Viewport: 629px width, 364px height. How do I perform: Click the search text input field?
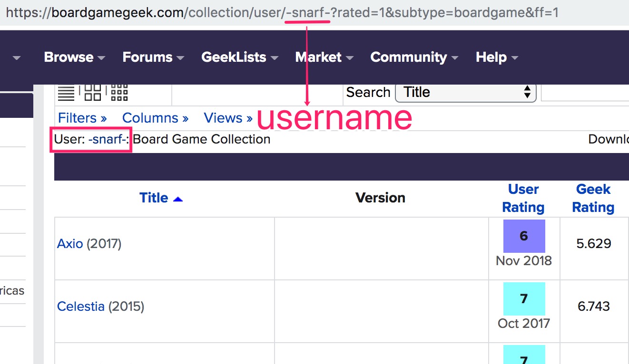coord(585,92)
